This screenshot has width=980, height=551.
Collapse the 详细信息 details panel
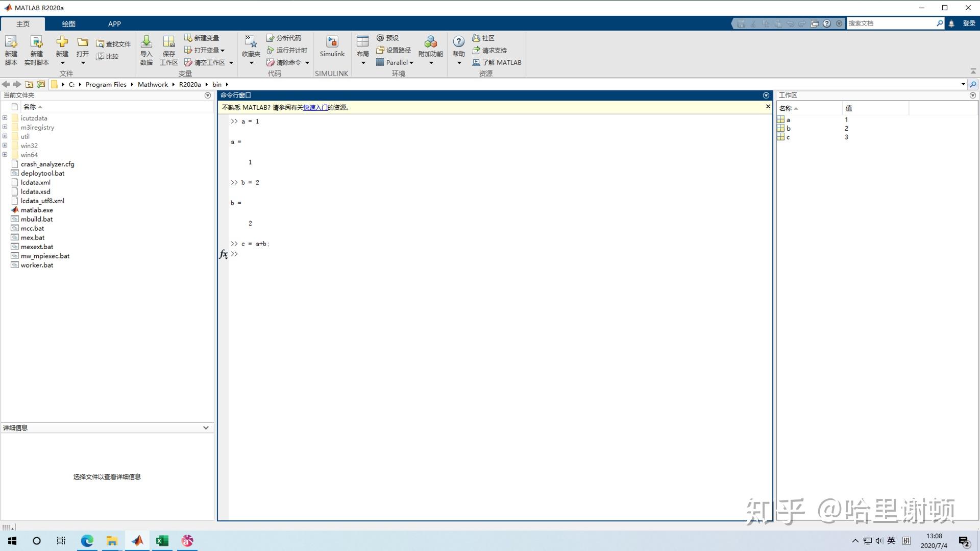(206, 427)
